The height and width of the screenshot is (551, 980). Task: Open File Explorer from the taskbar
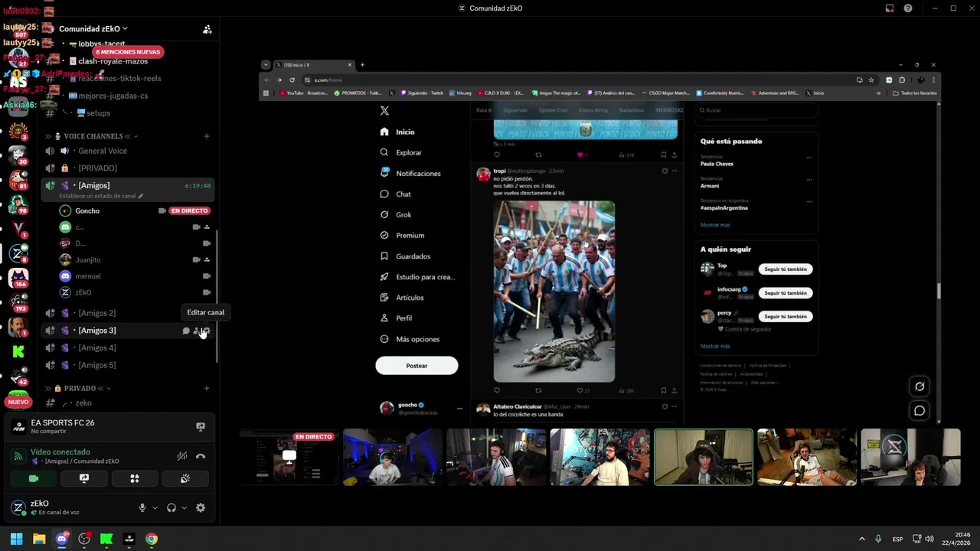click(39, 539)
